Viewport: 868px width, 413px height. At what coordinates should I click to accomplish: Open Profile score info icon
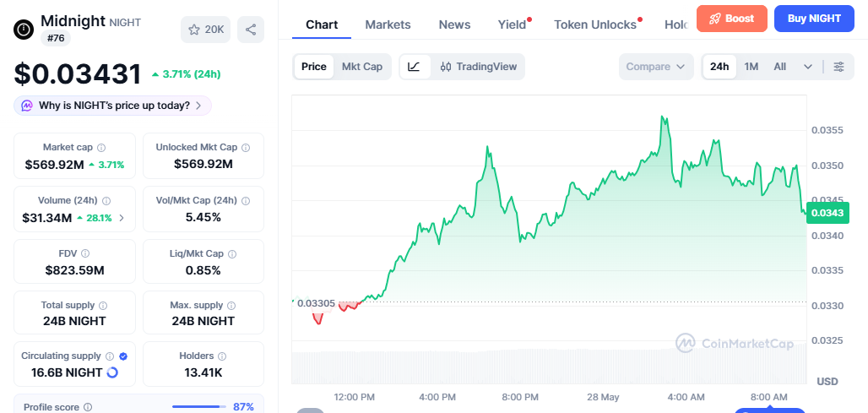click(88, 407)
